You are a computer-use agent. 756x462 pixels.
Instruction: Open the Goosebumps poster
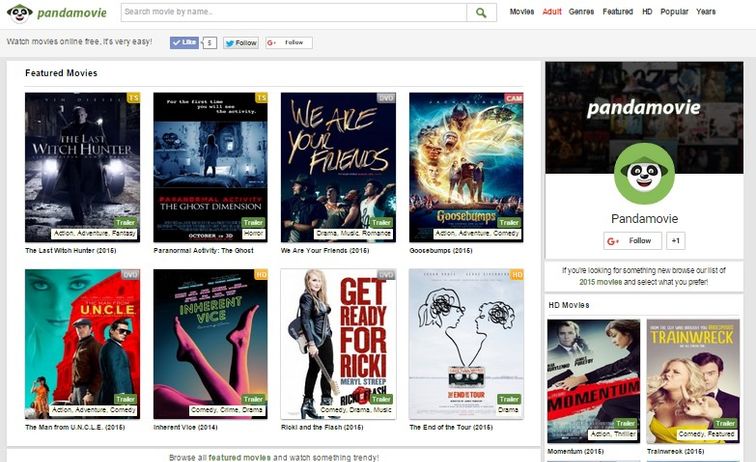tap(466, 167)
